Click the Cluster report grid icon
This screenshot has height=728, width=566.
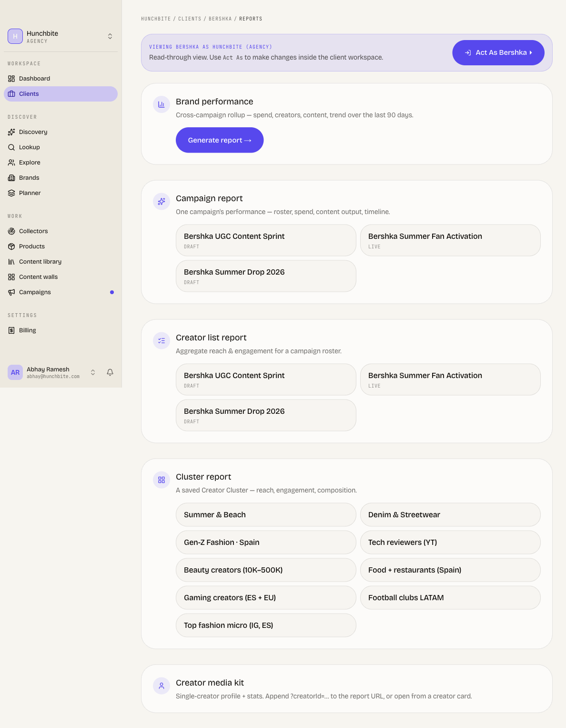[x=162, y=480]
